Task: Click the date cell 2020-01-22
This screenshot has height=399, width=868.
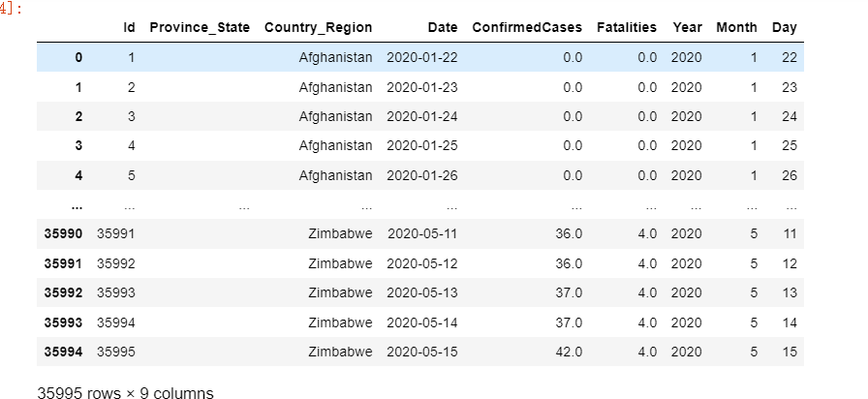Action: click(x=422, y=58)
